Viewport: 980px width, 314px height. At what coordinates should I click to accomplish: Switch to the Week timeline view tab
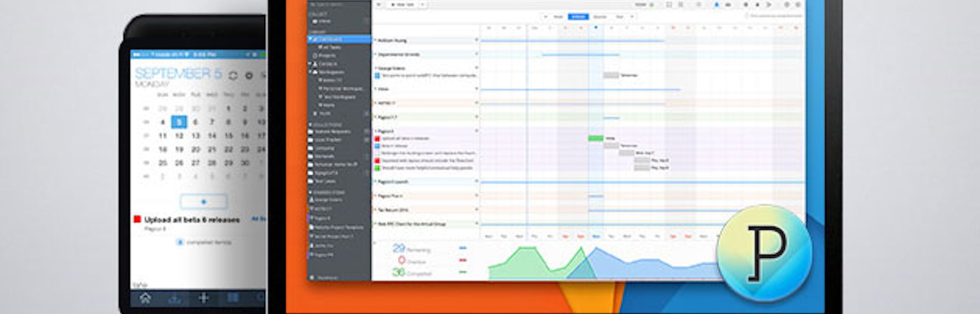point(558,17)
